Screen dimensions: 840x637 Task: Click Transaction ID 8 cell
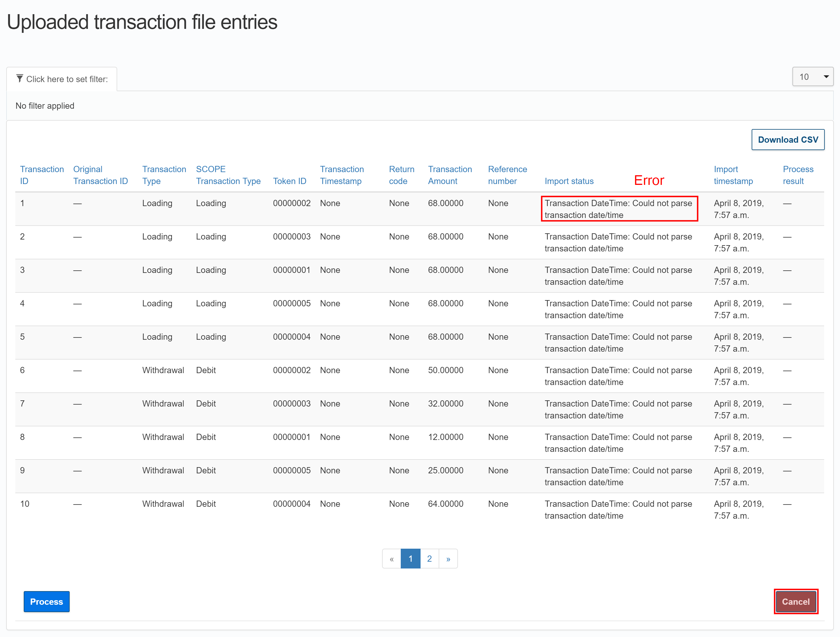[x=22, y=437]
